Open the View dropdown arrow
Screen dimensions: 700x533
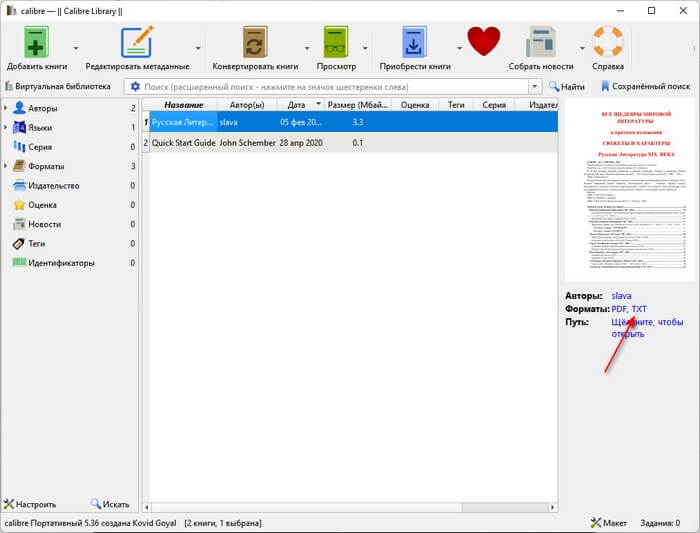point(365,48)
